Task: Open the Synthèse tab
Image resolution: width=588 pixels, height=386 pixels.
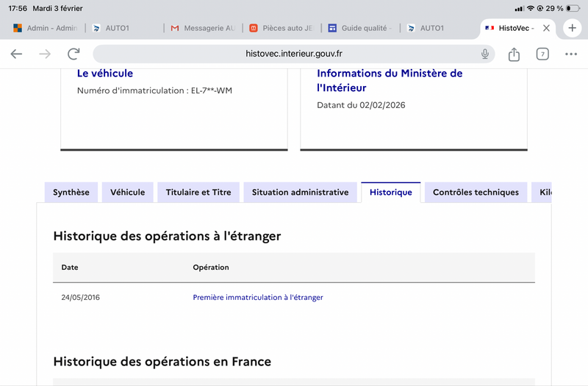Action: 71,193
